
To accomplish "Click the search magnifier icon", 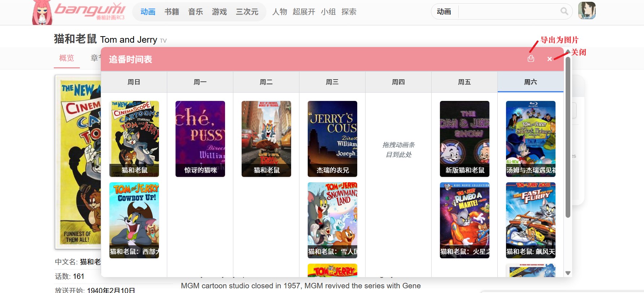I will click(x=564, y=12).
